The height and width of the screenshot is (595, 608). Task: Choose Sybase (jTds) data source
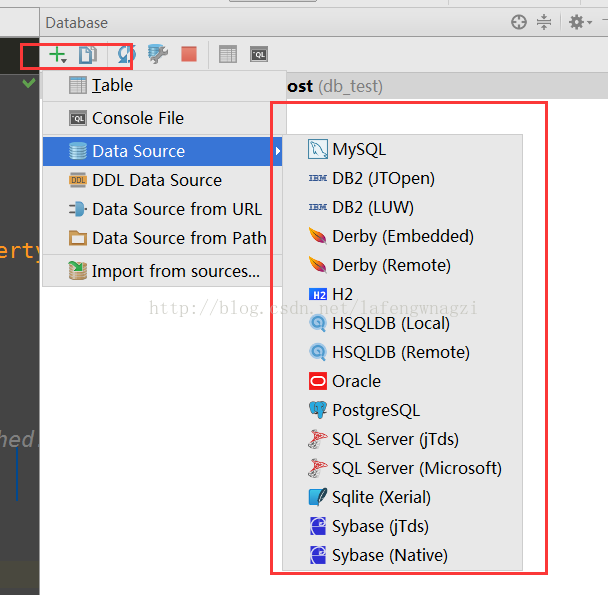tap(402, 526)
